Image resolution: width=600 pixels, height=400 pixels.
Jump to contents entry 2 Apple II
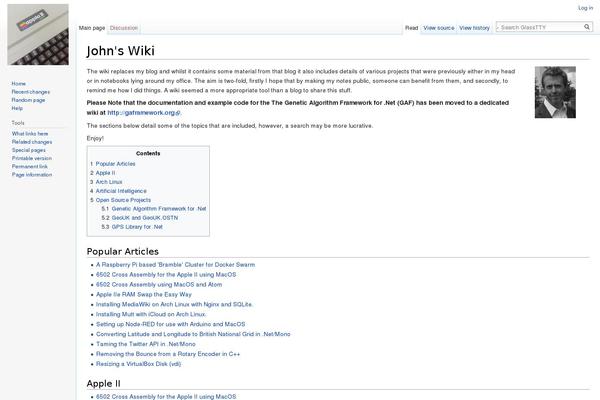(103, 173)
